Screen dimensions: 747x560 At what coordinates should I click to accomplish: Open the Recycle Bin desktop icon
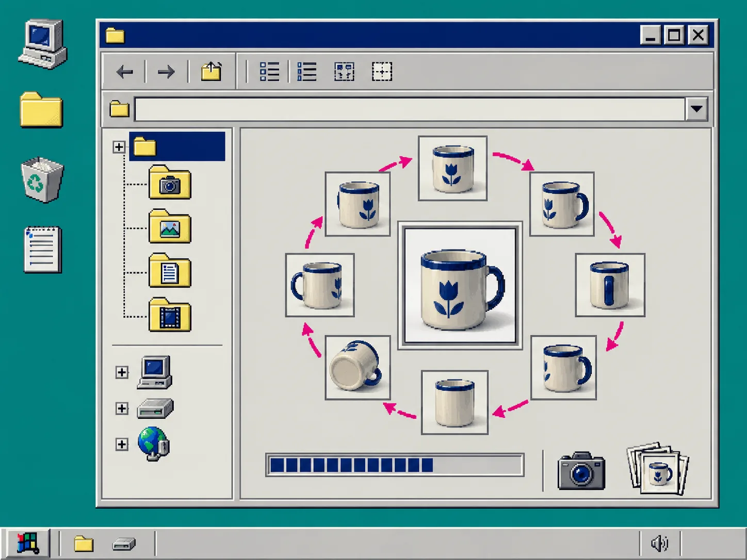click(42, 179)
